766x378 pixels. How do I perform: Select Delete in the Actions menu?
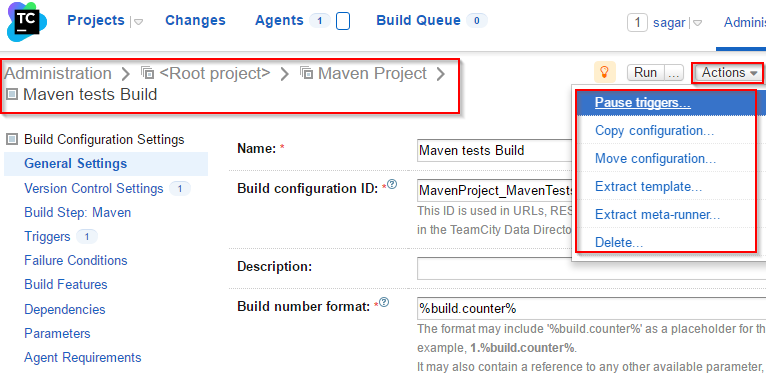click(x=619, y=242)
